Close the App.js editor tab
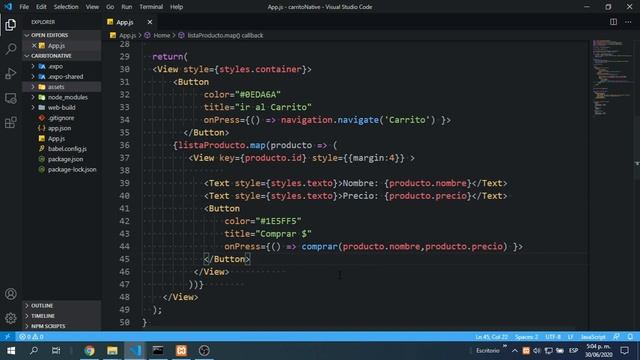Viewport: 640px width, 360px height. [x=150, y=22]
